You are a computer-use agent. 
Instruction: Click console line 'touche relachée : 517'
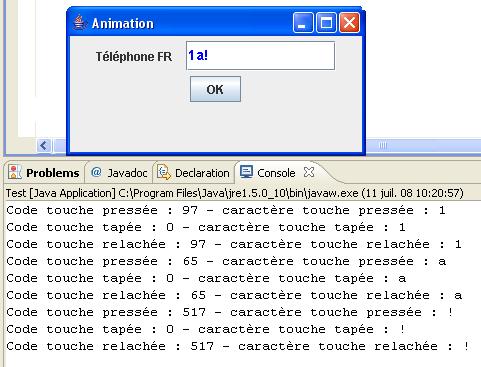pos(238,346)
